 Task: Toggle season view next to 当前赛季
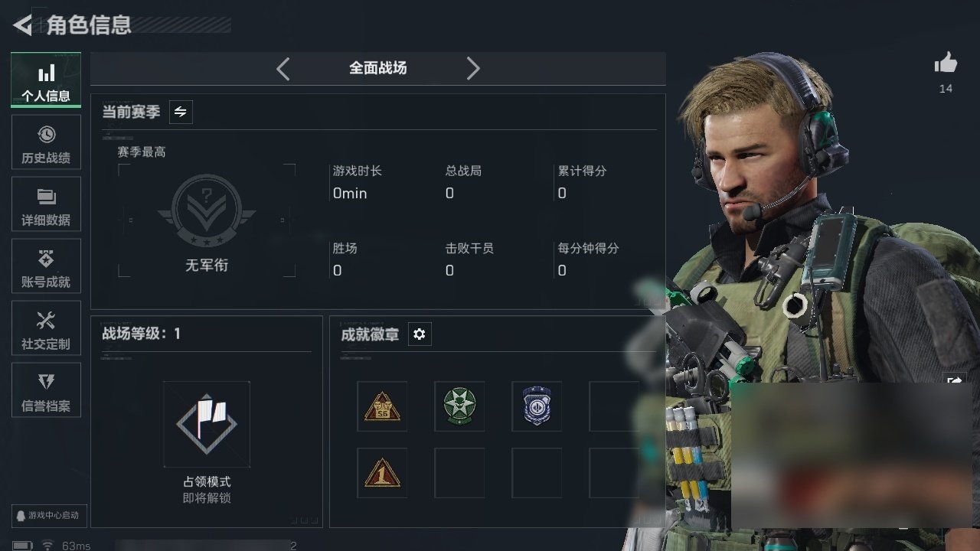[181, 112]
